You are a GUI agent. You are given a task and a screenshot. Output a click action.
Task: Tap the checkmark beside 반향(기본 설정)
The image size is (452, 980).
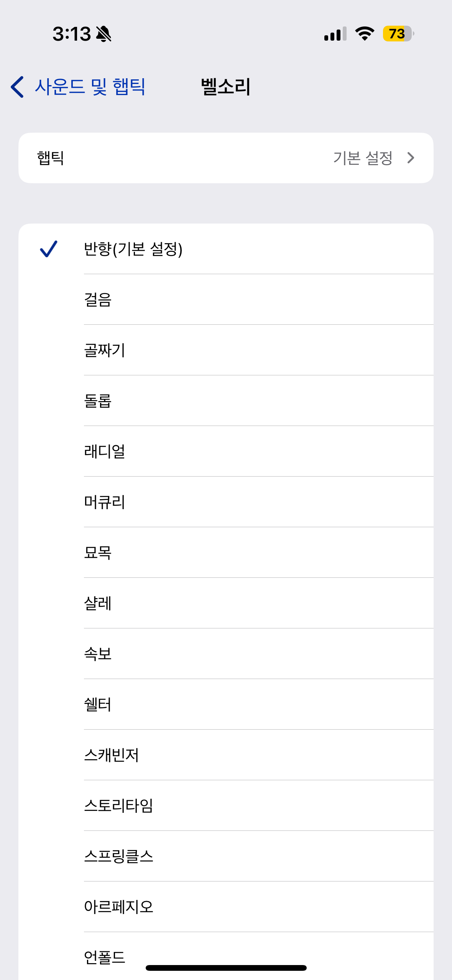(x=49, y=249)
